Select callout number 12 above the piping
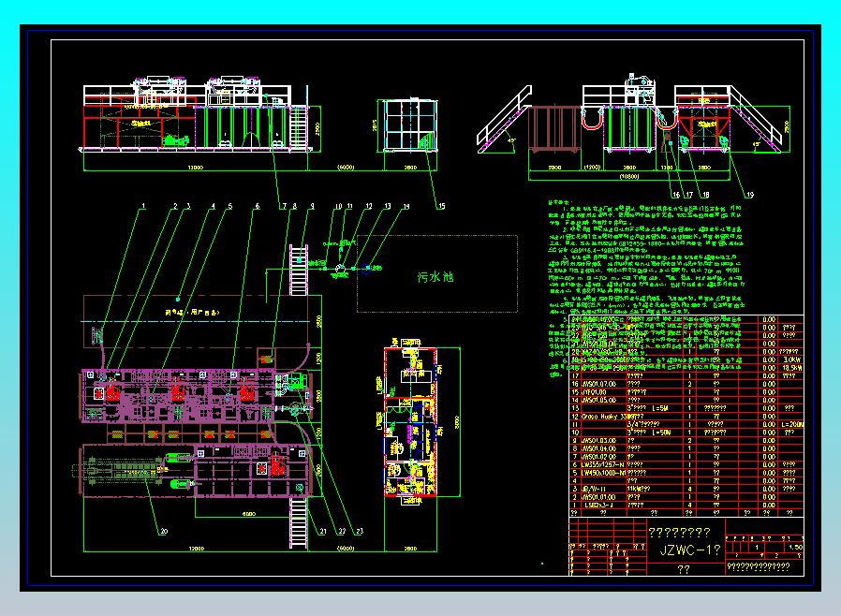 pyautogui.click(x=368, y=206)
